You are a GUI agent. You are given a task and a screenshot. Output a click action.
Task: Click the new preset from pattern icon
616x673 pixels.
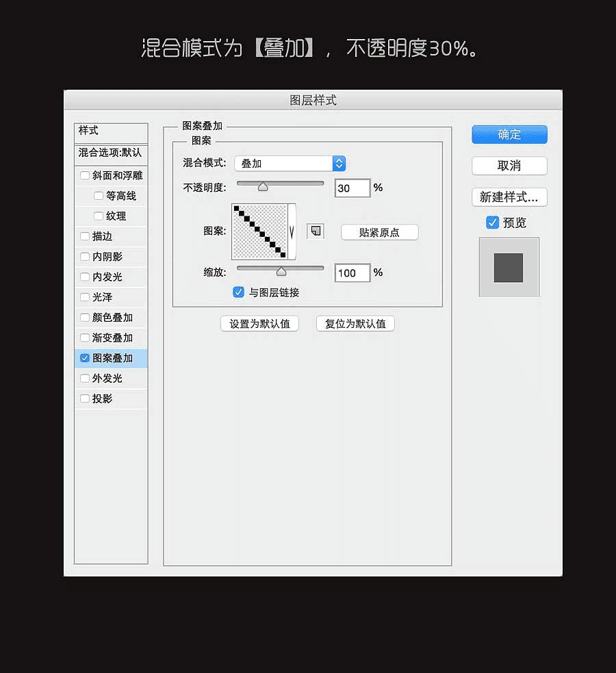click(316, 231)
